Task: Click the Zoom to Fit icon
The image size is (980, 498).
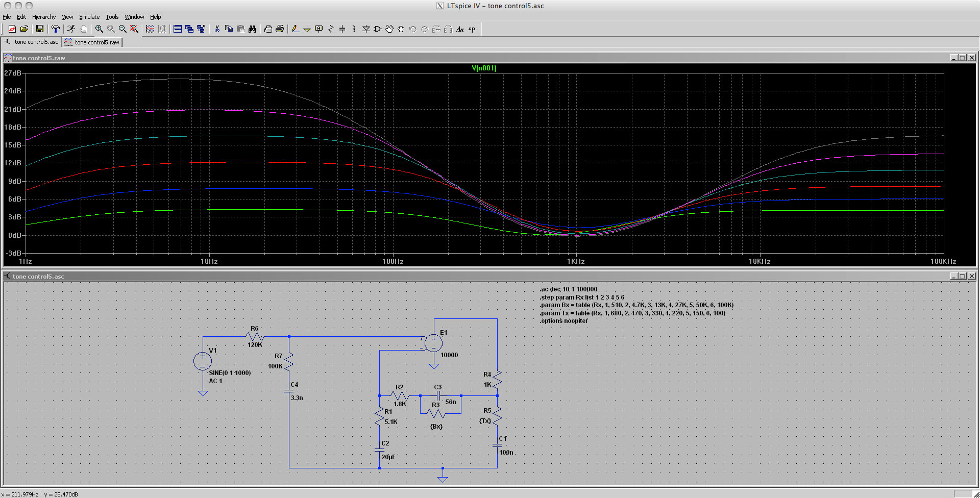Action: (134, 29)
